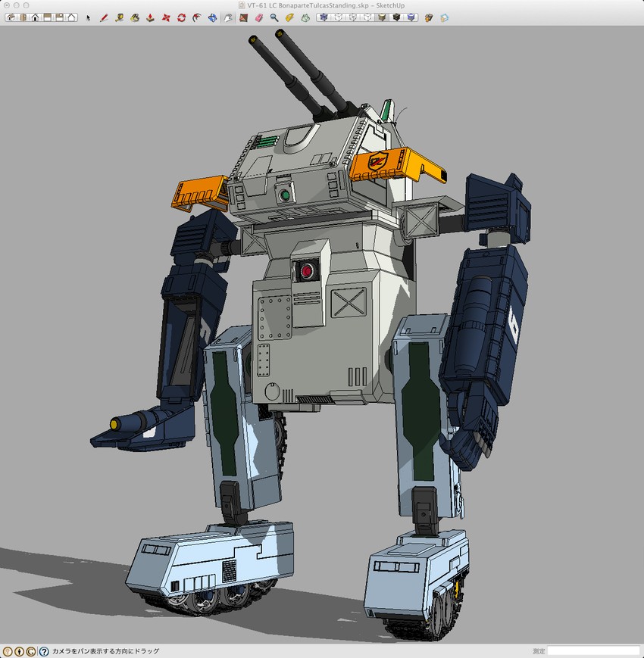The width and height of the screenshot is (644, 658).
Task: Switch to Wireframe face style
Action: (352, 17)
